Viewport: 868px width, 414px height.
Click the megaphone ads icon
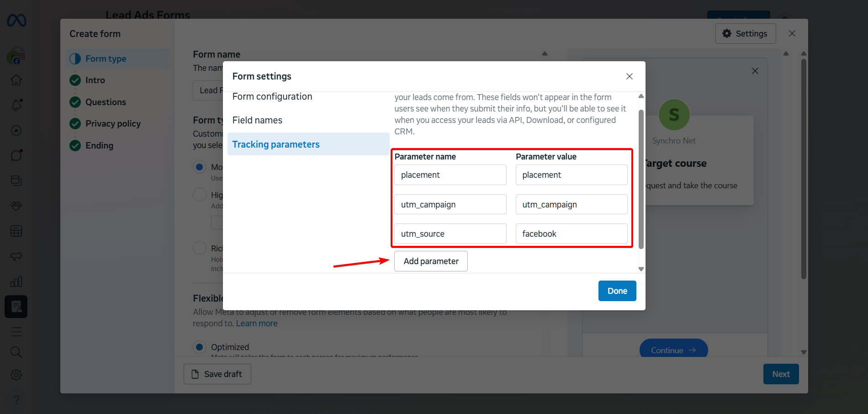pos(16,256)
